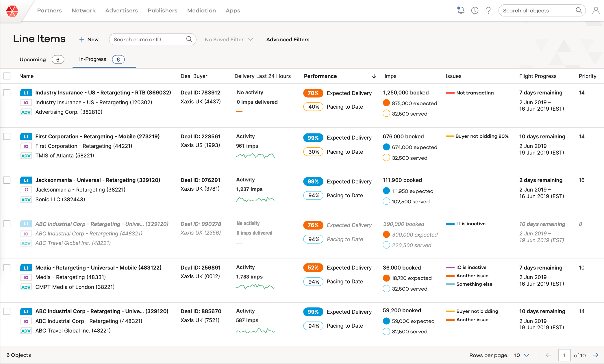The height and width of the screenshot is (364, 604).
Task: Click the Not transacting issue
Action: coord(470,93)
